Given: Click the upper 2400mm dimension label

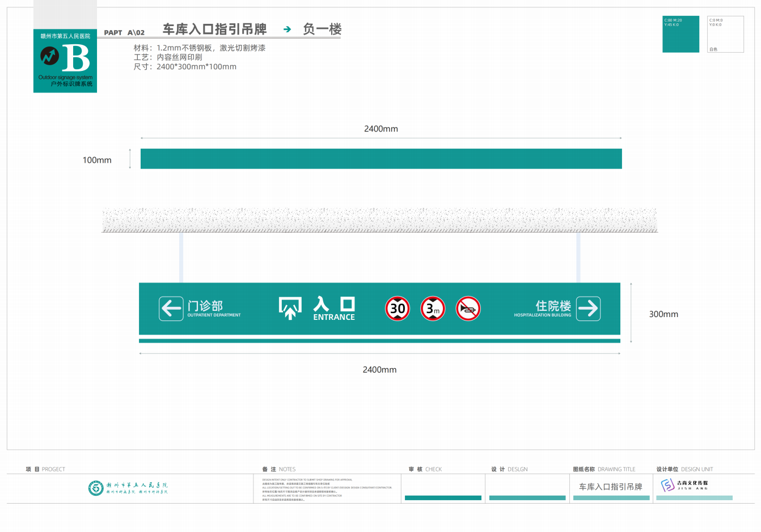Looking at the screenshot, I should coord(381,129).
